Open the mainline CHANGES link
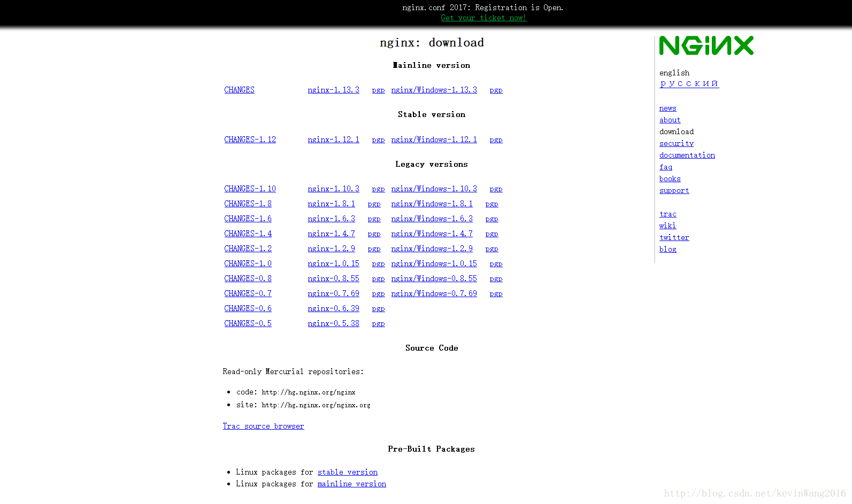 point(239,90)
